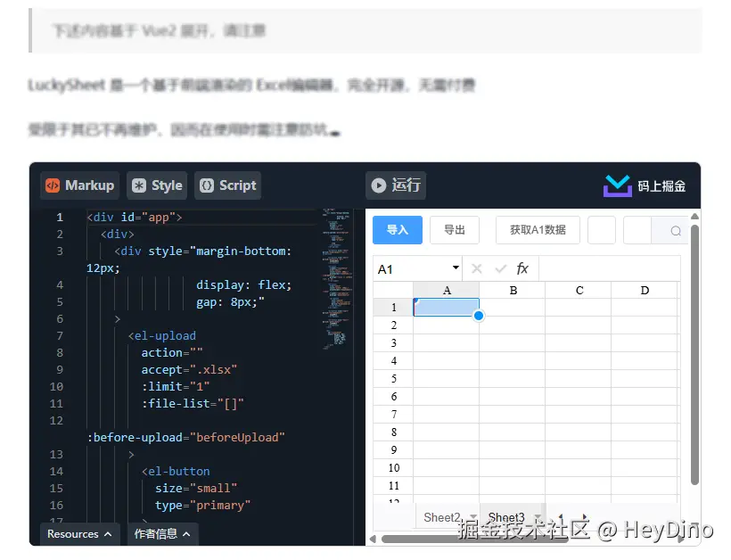Click the preview horizontal scrollbar thumb
The image size is (731, 560).
click(474, 539)
